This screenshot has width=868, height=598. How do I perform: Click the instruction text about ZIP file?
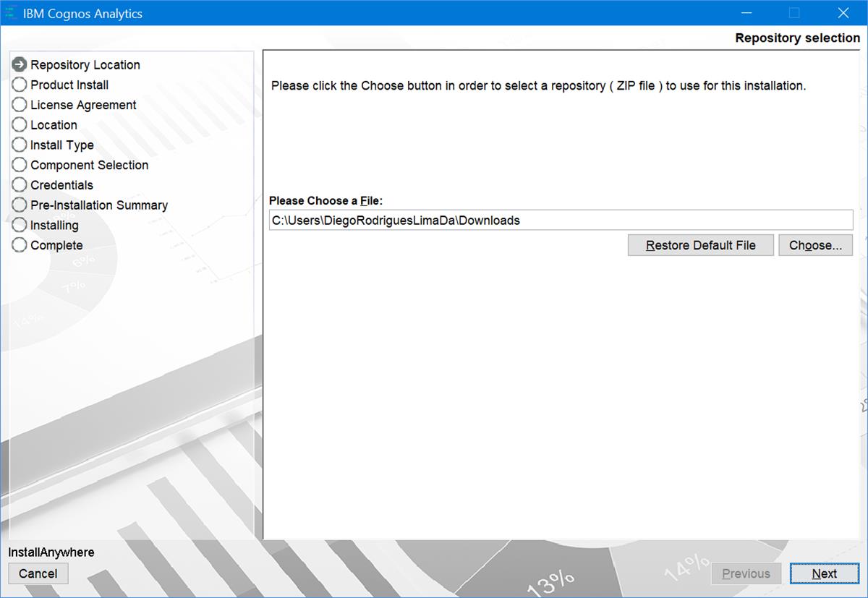coord(538,85)
